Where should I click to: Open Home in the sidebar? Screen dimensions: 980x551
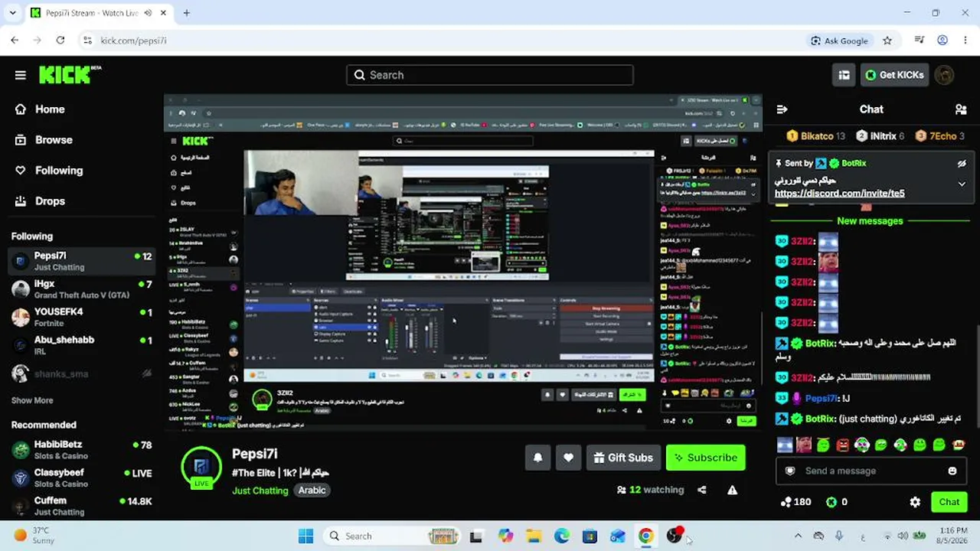tap(50, 109)
